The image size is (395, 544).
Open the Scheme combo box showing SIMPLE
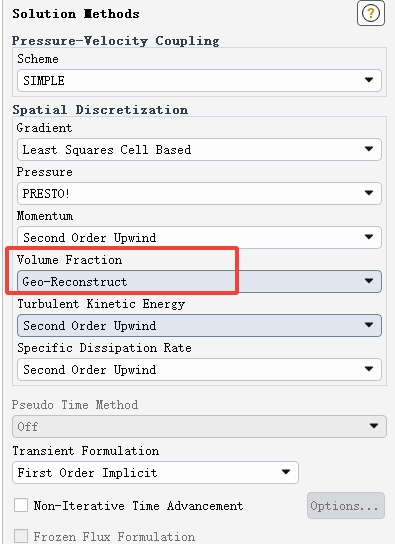[x=199, y=80]
